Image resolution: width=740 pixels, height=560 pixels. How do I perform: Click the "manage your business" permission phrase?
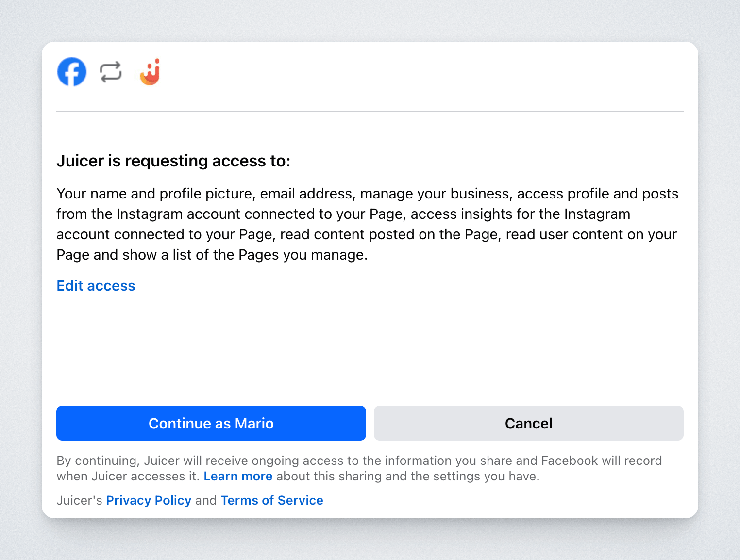click(435, 194)
